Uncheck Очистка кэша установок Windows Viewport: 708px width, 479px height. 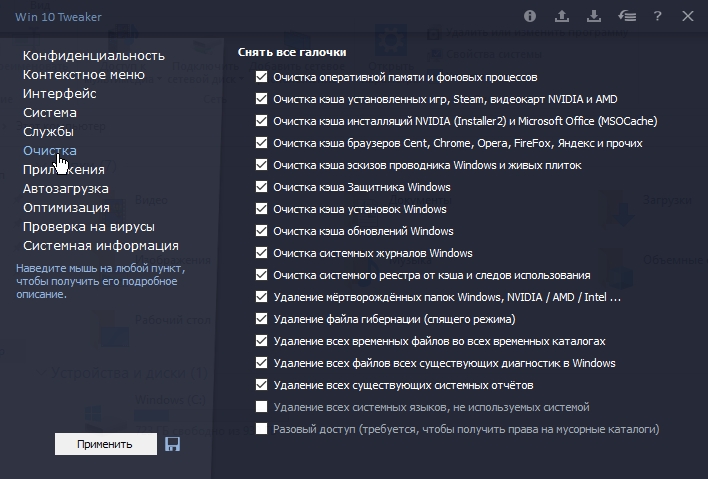pos(261,209)
